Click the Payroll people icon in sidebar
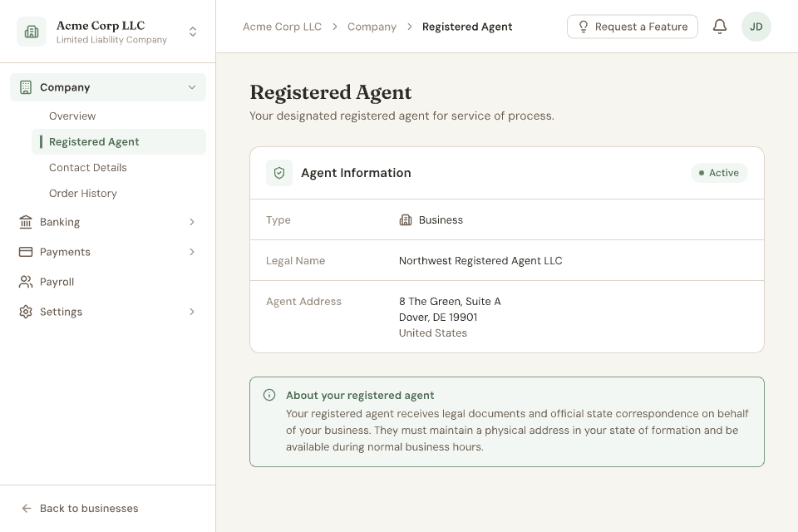Image resolution: width=798 pixels, height=532 pixels. click(26, 282)
